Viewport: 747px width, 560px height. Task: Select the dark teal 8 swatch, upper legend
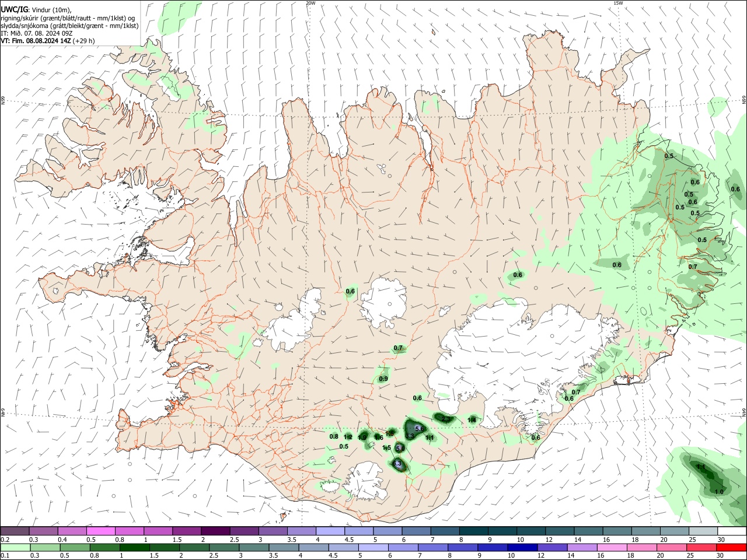coord(474,531)
